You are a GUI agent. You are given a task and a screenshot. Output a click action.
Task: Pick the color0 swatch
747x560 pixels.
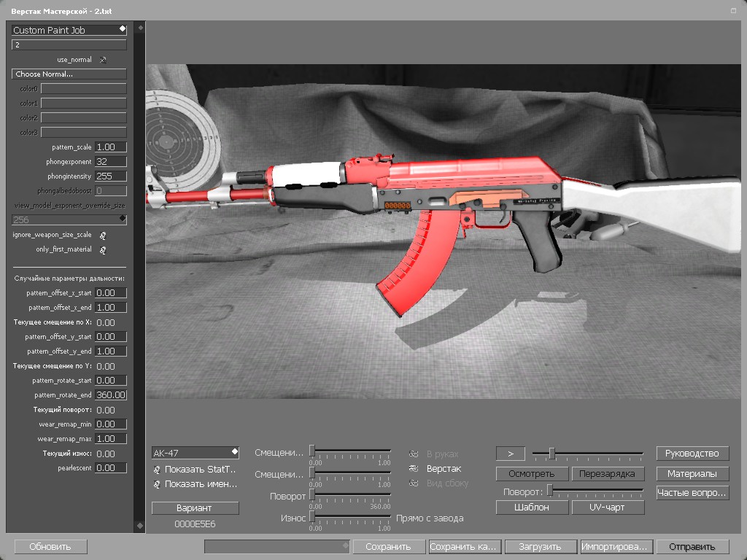tap(84, 88)
